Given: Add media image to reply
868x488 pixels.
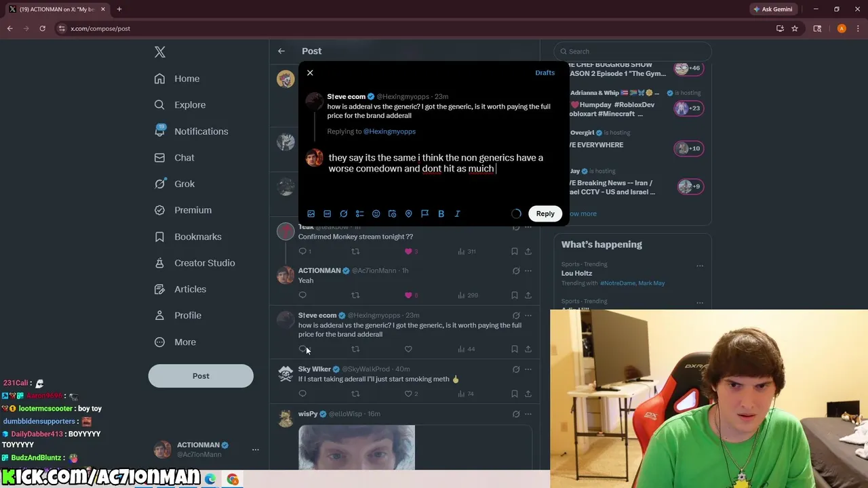Looking at the screenshot, I should pos(311,213).
